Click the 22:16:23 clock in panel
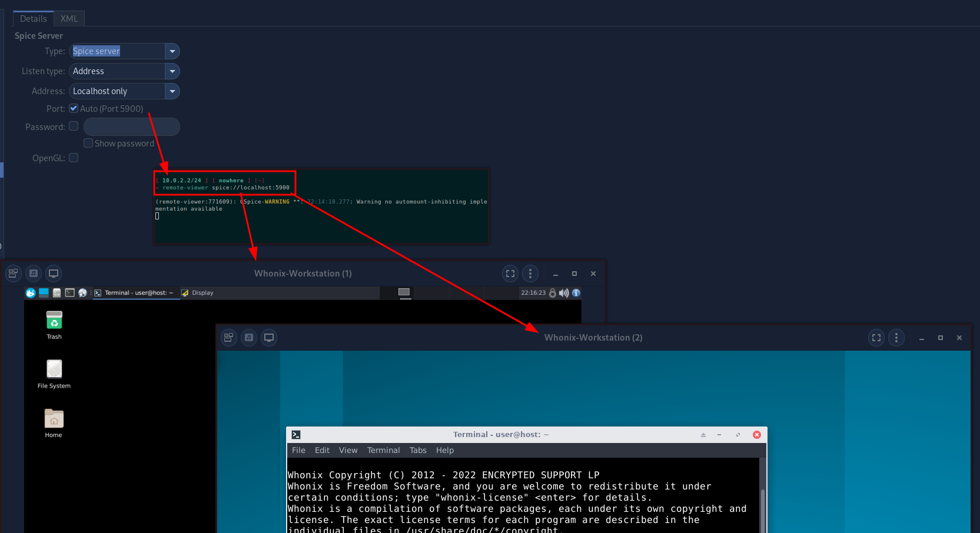 [533, 292]
